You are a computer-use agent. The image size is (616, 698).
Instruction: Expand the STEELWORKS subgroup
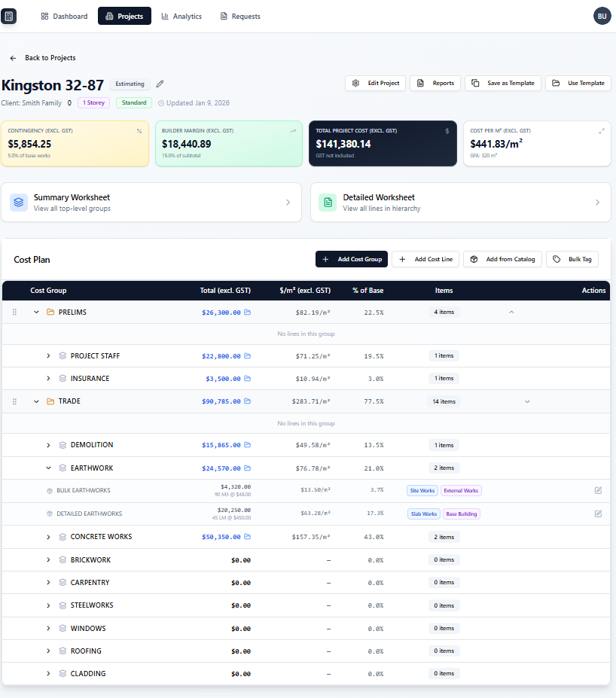click(x=48, y=605)
